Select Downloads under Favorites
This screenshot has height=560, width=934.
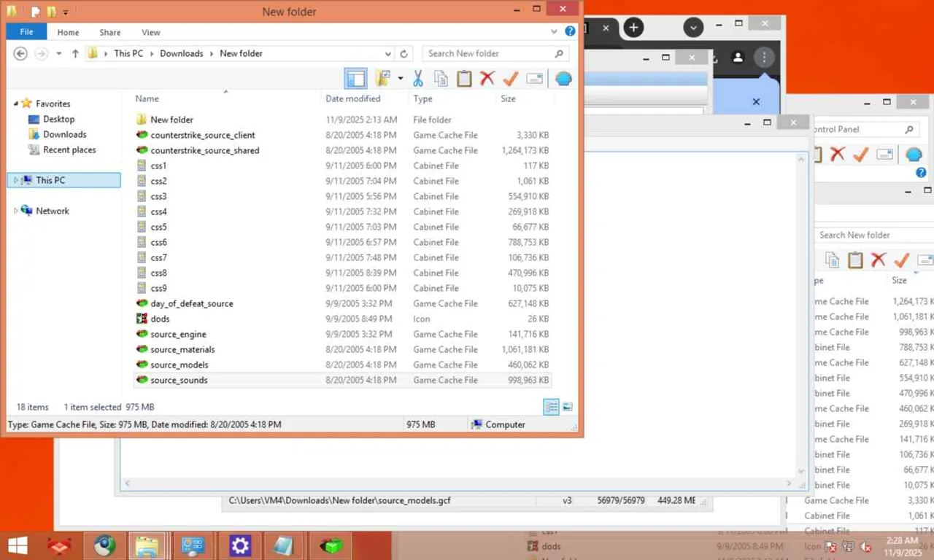64,134
